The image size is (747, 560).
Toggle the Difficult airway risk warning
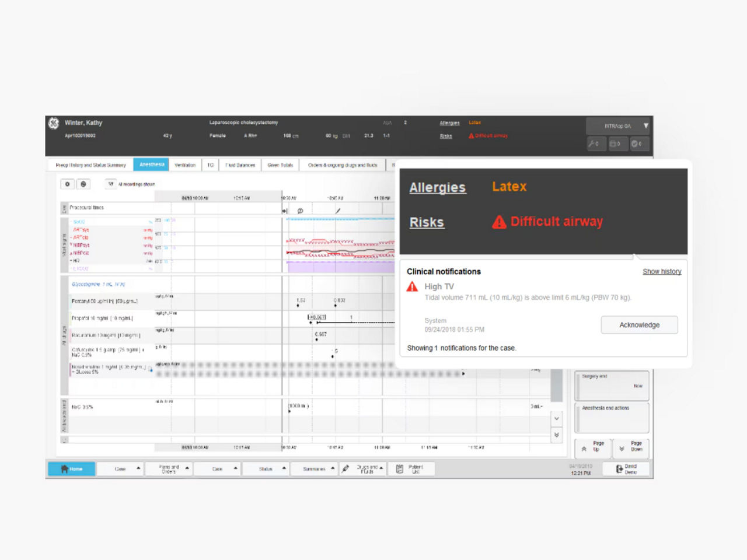pyautogui.click(x=488, y=135)
